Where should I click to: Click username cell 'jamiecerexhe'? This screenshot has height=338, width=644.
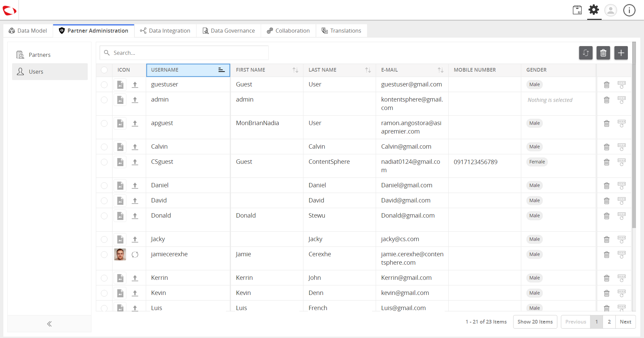pyautogui.click(x=169, y=254)
